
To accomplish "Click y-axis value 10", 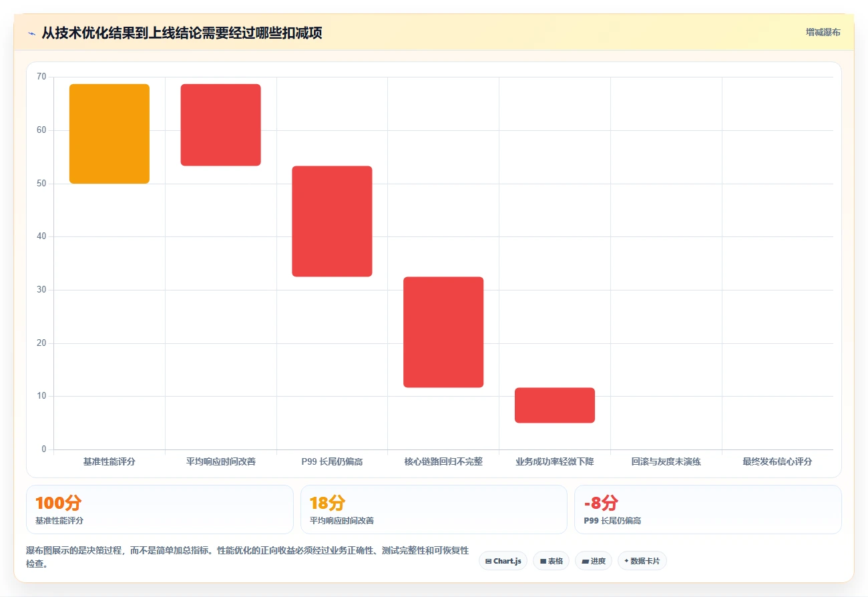I will point(41,396).
